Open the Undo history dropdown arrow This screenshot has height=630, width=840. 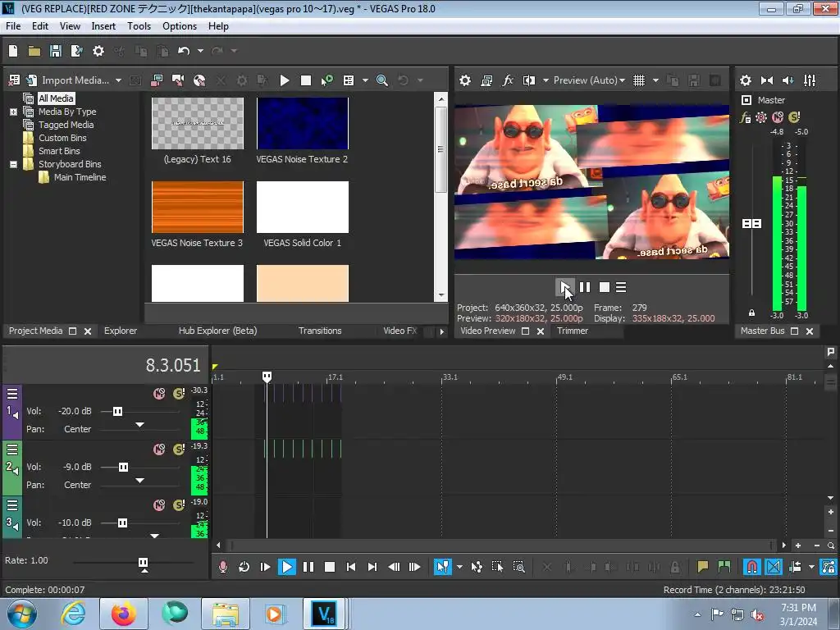point(200,51)
